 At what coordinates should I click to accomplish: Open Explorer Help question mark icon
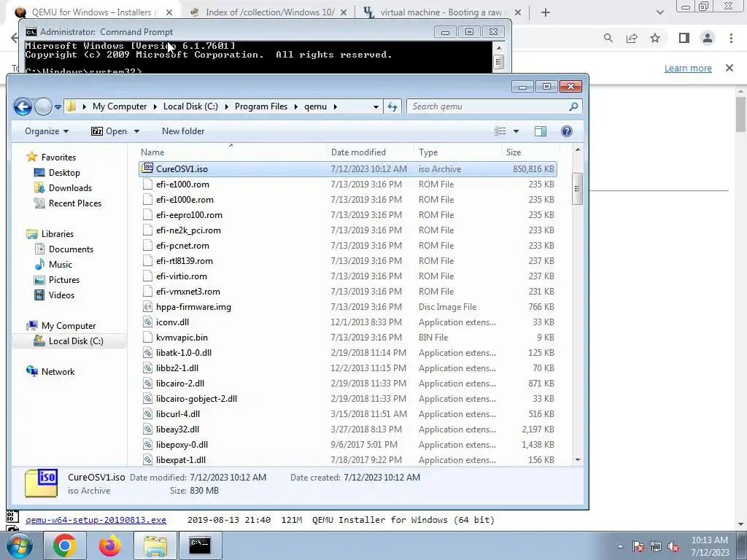click(566, 131)
